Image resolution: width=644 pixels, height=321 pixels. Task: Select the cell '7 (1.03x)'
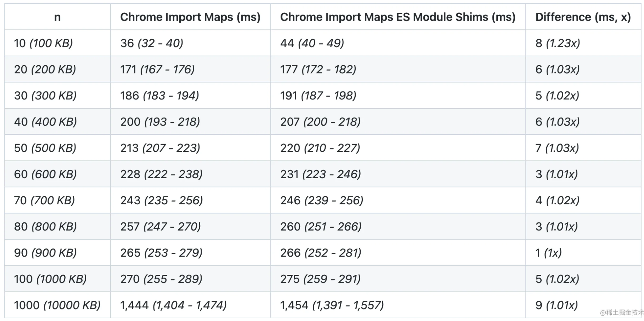point(583,148)
